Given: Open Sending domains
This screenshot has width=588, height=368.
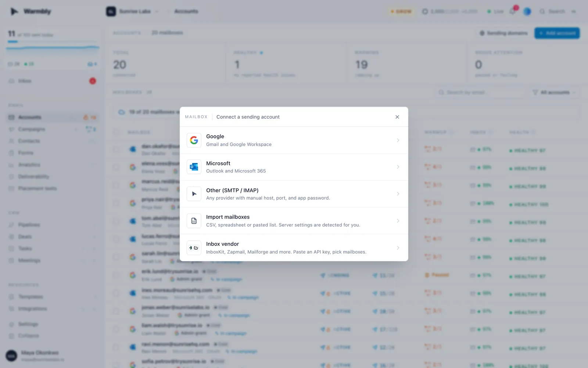Looking at the screenshot, I should [x=503, y=33].
